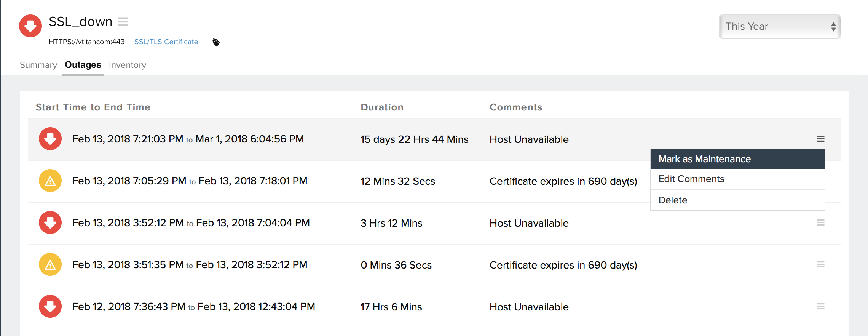Click yellow warning icon for 12 Mins 32 Secs outage
The width and height of the screenshot is (868, 336).
(50, 181)
